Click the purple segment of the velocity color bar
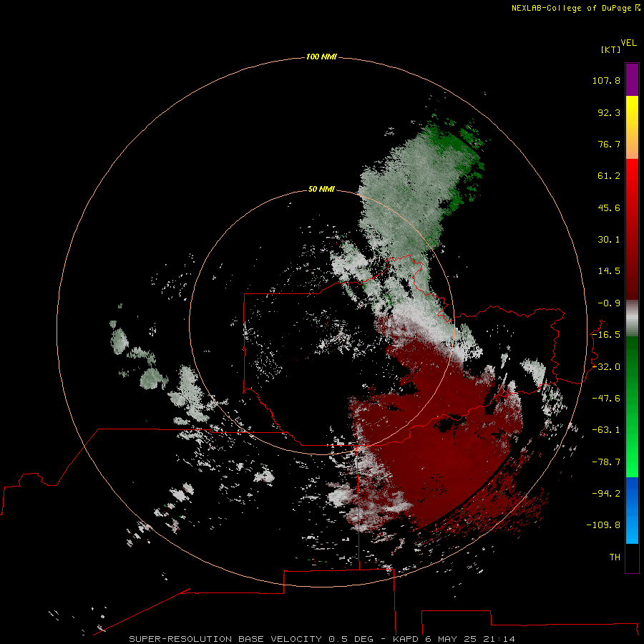The height and width of the screenshot is (644, 644). [632, 79]
